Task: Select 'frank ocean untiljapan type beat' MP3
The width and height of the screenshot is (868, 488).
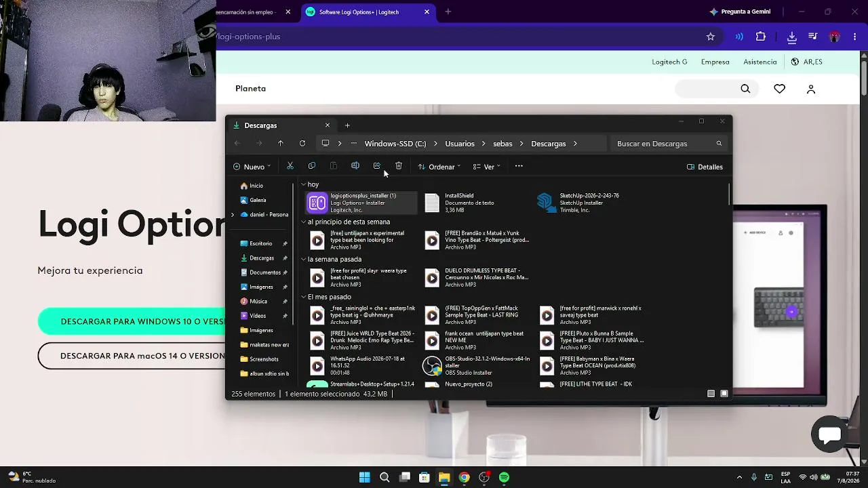Action: click(476, 340)
